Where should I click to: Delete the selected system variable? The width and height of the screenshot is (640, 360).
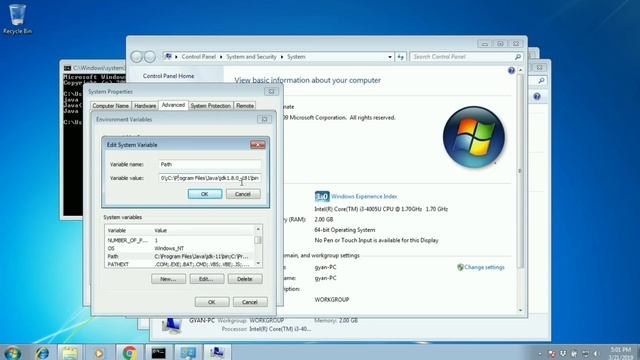point(245,279)
